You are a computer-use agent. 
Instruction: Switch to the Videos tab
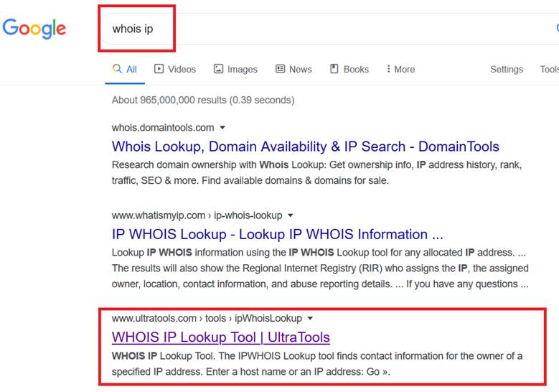click(x=181, y=69)
